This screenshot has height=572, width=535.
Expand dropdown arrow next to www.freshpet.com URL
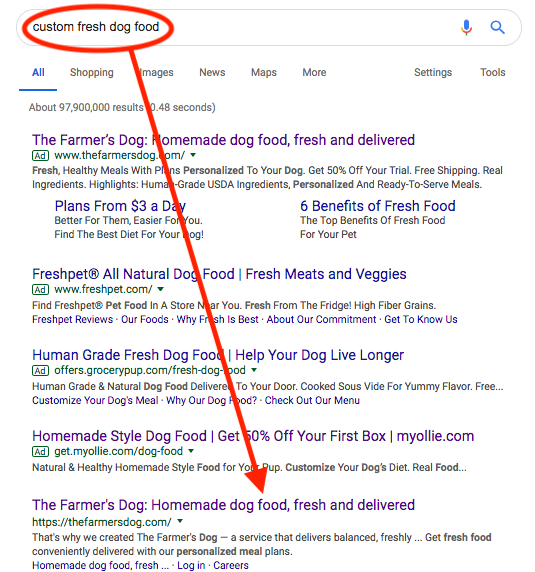tap(160, 289)
